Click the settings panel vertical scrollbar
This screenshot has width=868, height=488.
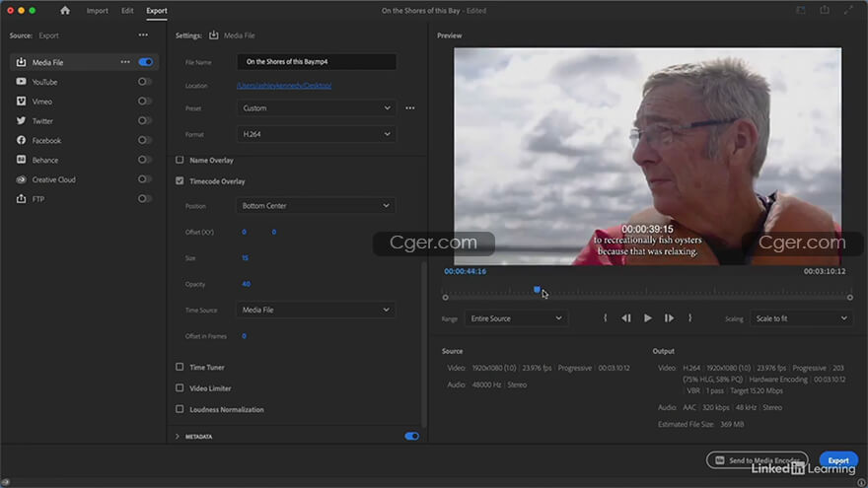pyautogui.click(x=424, y=343)
